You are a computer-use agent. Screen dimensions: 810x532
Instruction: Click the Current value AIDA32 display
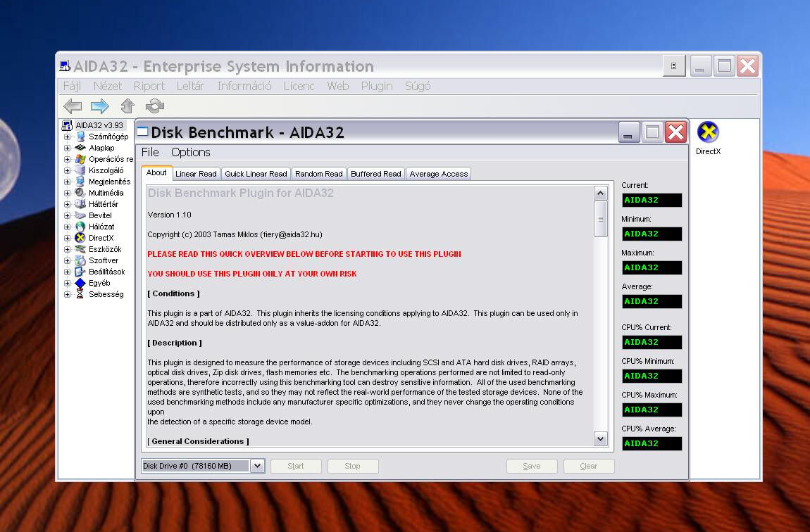point(652,201)
